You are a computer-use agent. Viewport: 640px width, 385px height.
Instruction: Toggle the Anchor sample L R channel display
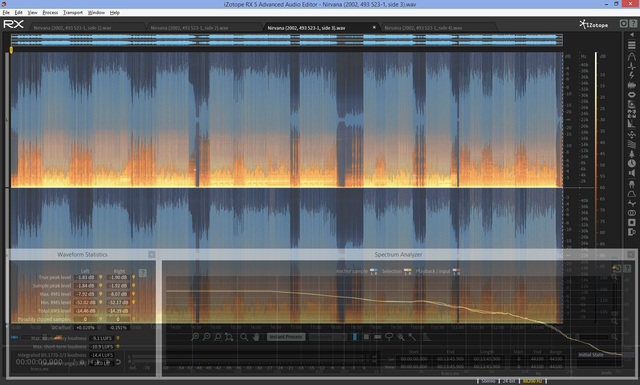[x=373, y=272]
